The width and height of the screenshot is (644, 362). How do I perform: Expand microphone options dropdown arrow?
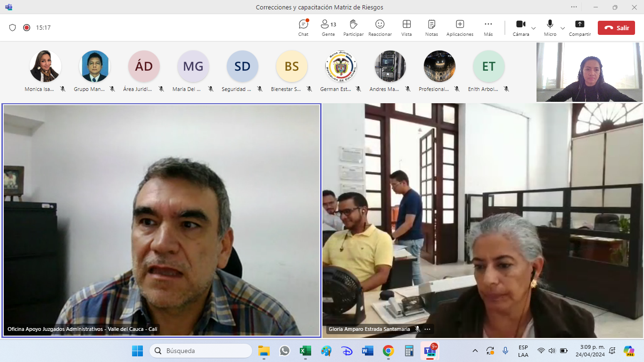(562, 28)
